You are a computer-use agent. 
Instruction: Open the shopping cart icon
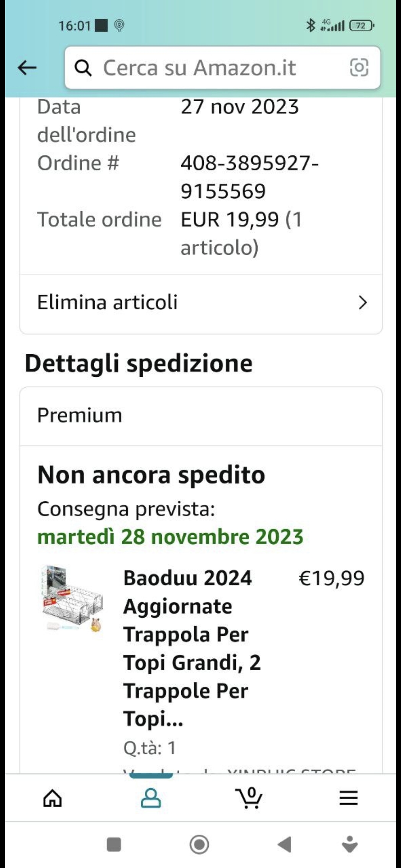click(x=250, y=798)
